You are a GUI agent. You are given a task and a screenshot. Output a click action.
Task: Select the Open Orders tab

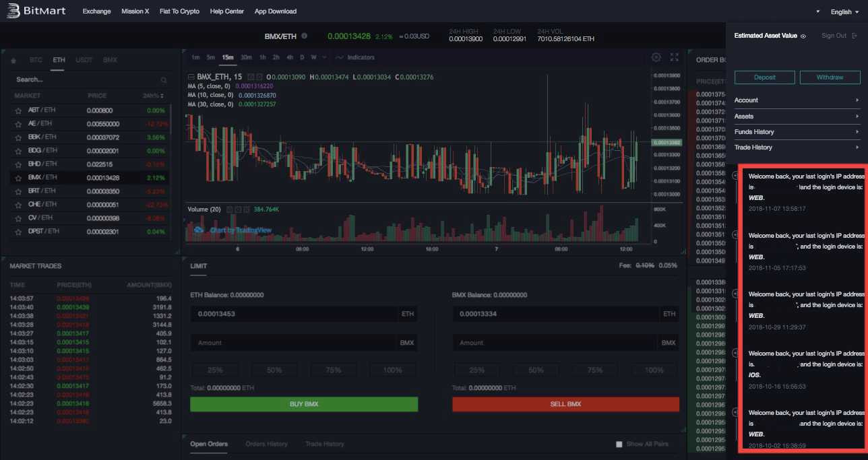click(x=209, y=444)
